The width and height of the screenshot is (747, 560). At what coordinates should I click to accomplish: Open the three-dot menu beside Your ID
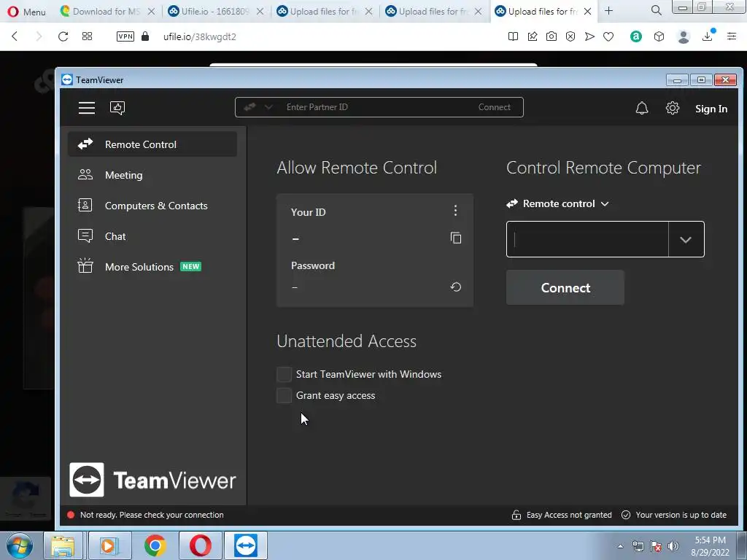tap(455, 211)
